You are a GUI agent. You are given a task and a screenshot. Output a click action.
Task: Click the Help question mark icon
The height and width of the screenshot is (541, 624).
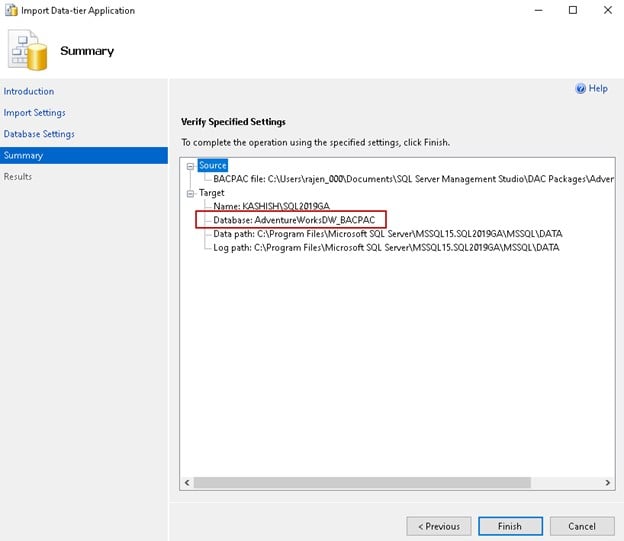click(x=580, y=89)
